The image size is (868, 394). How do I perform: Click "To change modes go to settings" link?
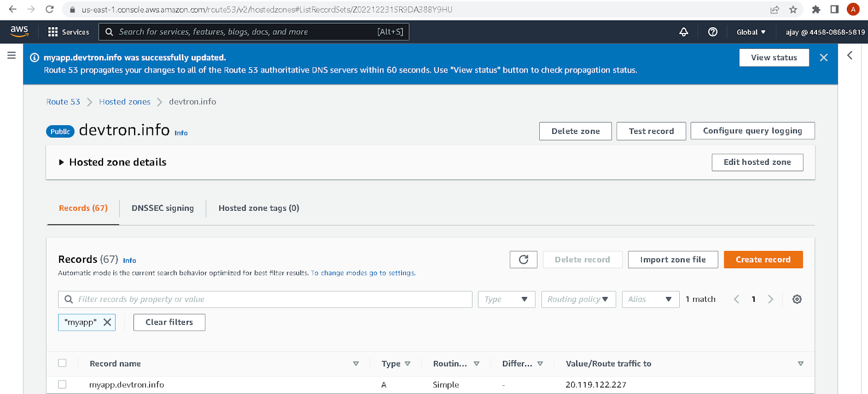363,273
